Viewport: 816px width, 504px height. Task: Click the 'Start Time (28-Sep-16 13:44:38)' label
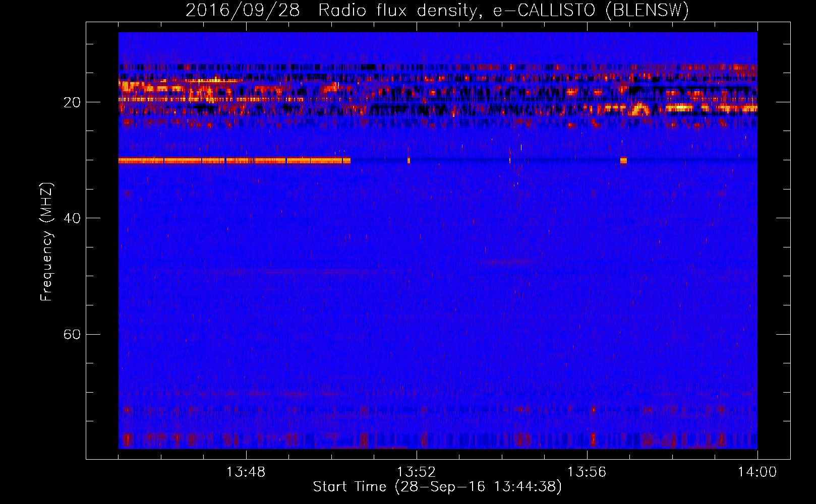click(x=437, y=487)
